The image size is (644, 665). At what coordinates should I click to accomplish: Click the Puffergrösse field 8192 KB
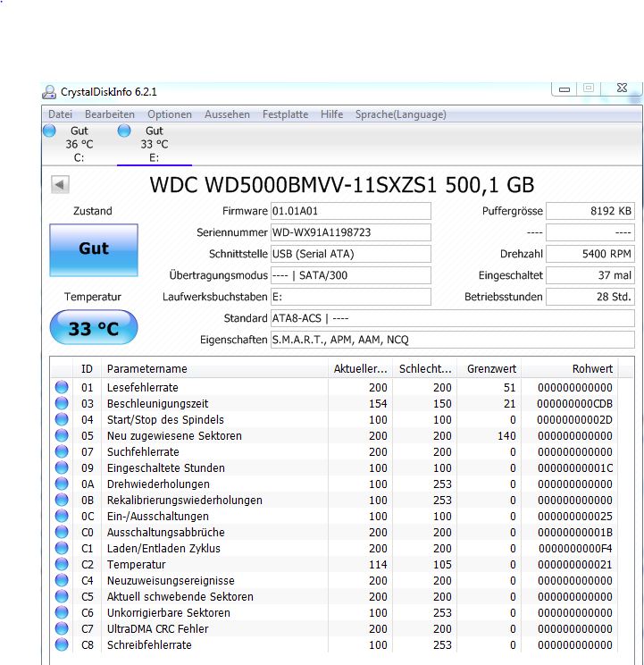coord(590,211)
